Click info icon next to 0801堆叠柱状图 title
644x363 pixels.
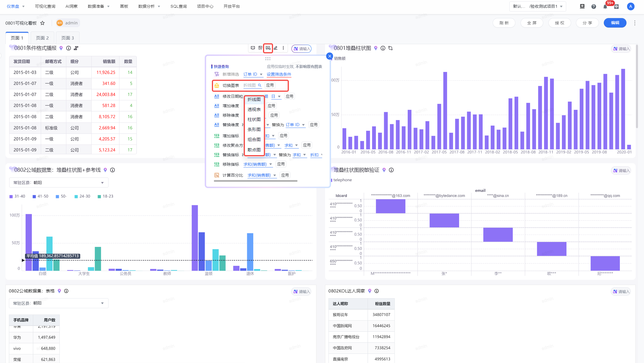tap(383, 48)
